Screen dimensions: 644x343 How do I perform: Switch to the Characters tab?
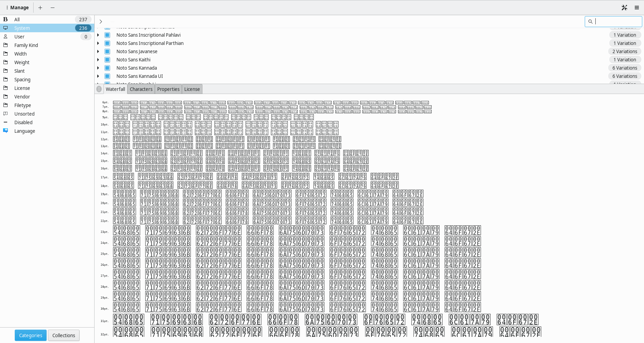click(x=141, y=89)
